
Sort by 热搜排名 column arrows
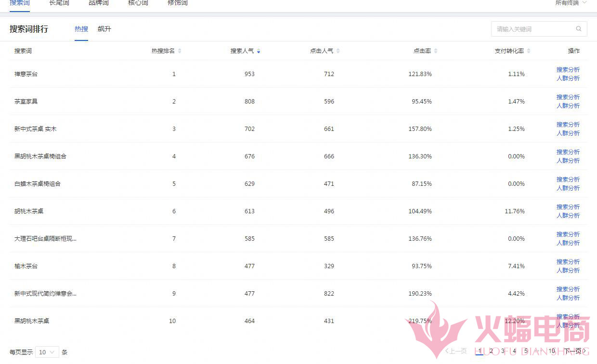(180, 51)
